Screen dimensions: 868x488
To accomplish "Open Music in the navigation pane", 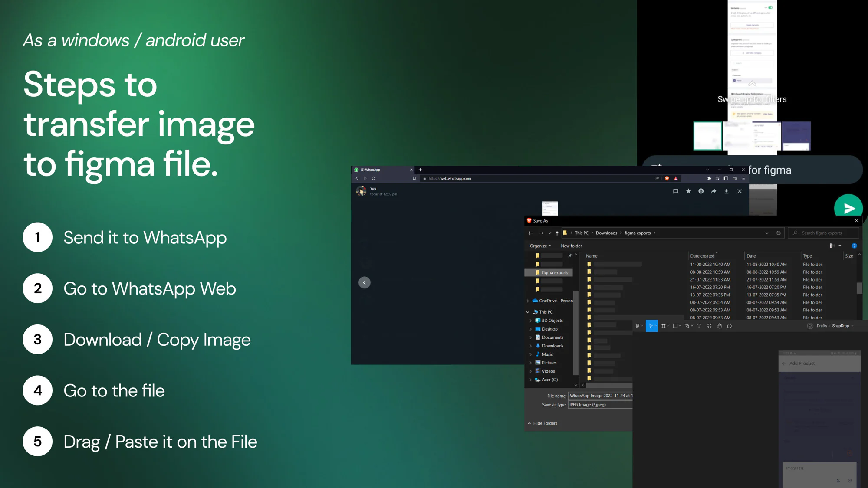I will (x=544, y=354).
